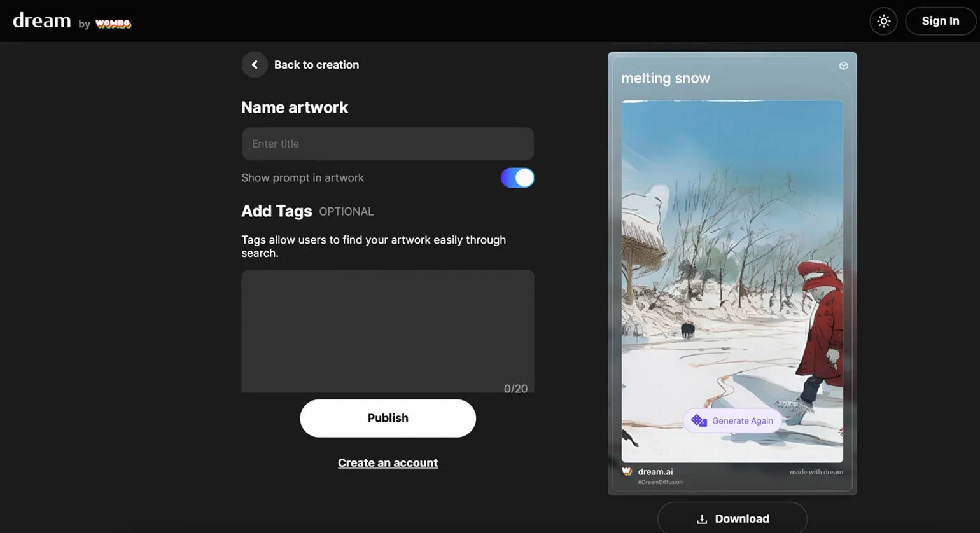This screenshot has height=533, width=980.
Task: Click the WOMBO brand logo
Action: click(113, 24)
